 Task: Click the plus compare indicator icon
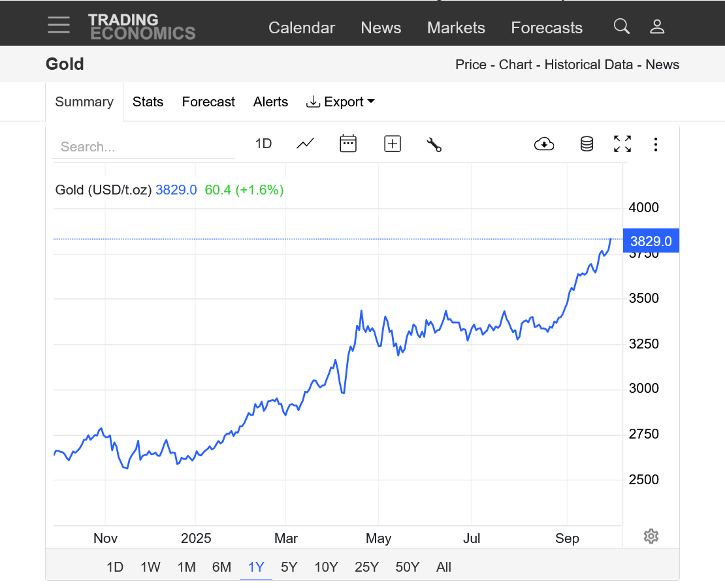[x=393, y=144]
